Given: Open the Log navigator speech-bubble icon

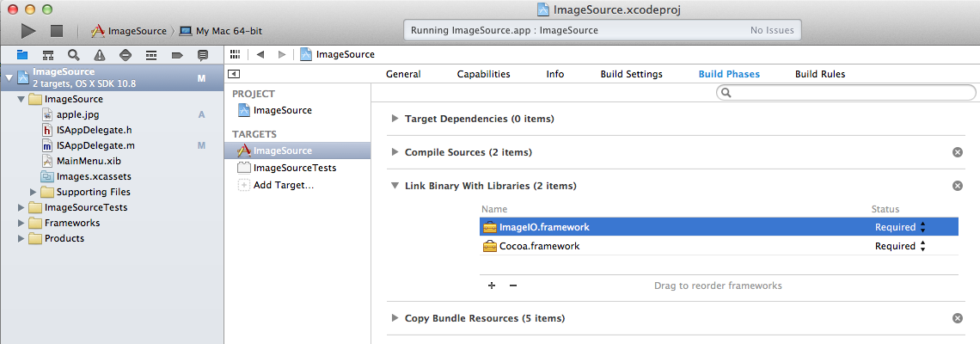Looking at the screenshot, I should pos(203,55).
